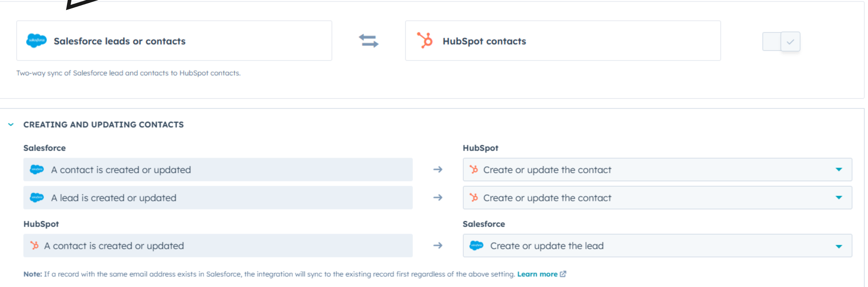Click the external link icon after 'Learn more'
Image resolution: width=868 pixels, height=287 pixels.
[x=563, y=274]
